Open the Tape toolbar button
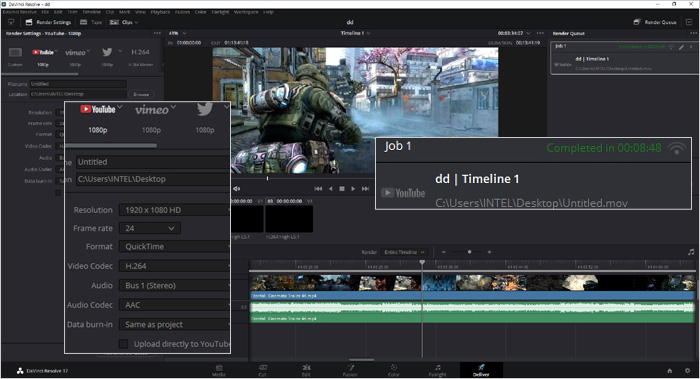The image size is (700, 379). point(91,22)
